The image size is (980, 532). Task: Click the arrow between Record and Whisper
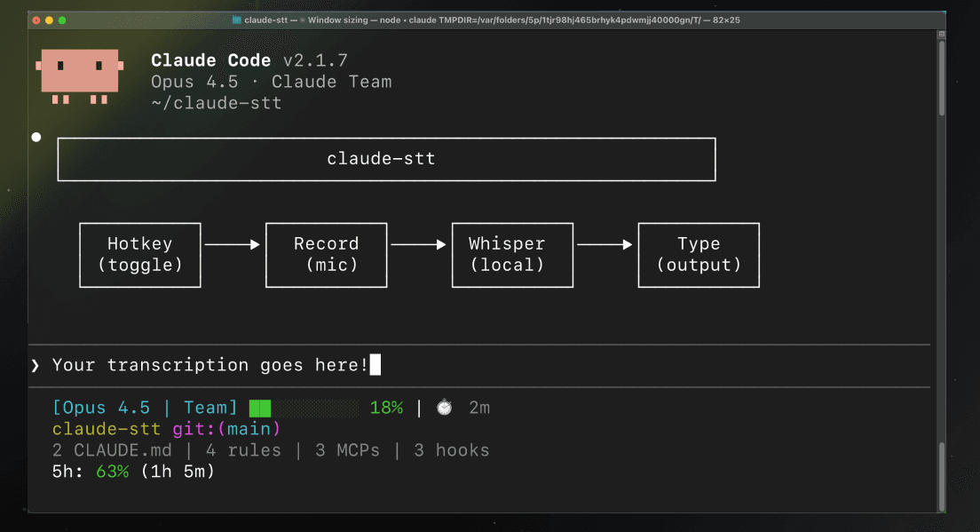coord(419,244)
